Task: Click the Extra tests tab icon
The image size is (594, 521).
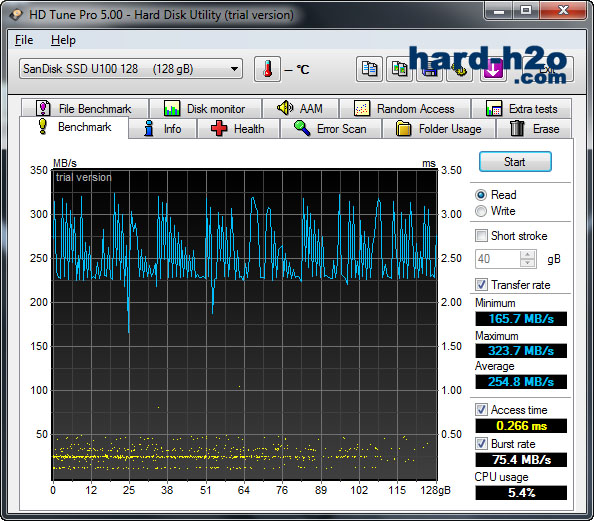Action: [494, 108]
